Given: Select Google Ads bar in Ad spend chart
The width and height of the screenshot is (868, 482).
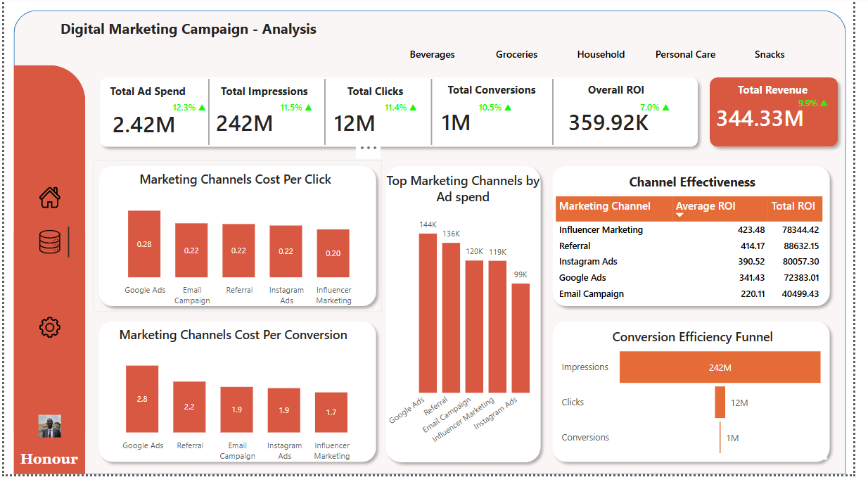Looking at the screenshot, I should [428, 312].
